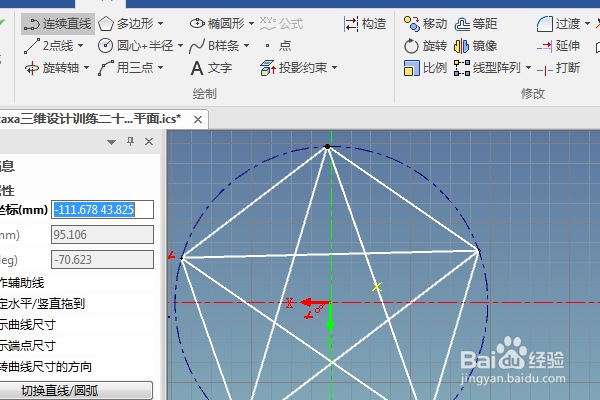Viewport: 600px width, 400px height.
Task: Select the 旋转 rotate tool
Action: coord(426,46)
